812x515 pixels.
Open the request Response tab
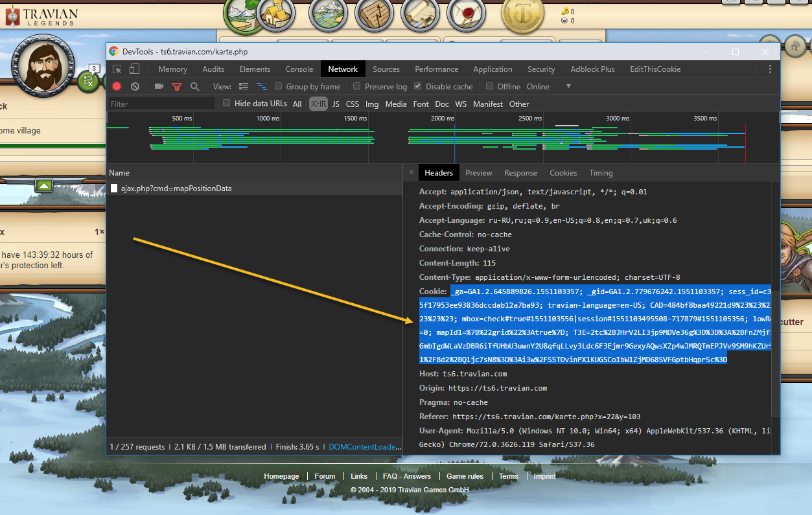click(520, 173)
